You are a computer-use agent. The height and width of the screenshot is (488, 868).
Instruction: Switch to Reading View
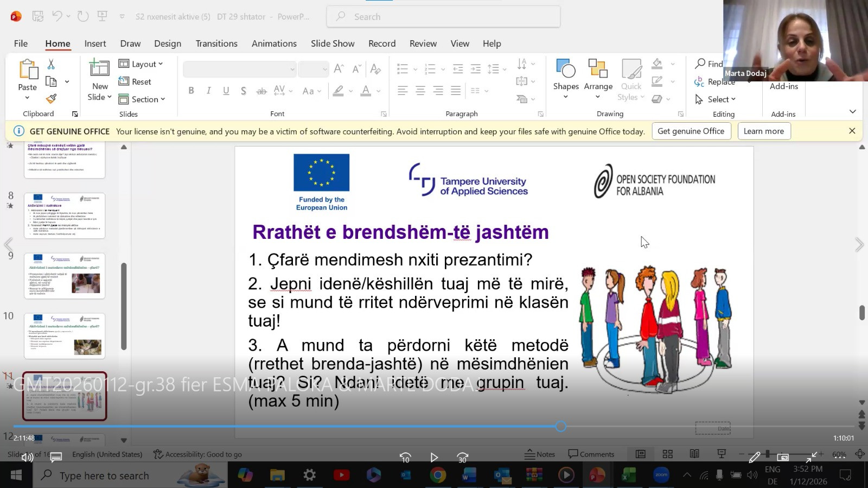694,454
